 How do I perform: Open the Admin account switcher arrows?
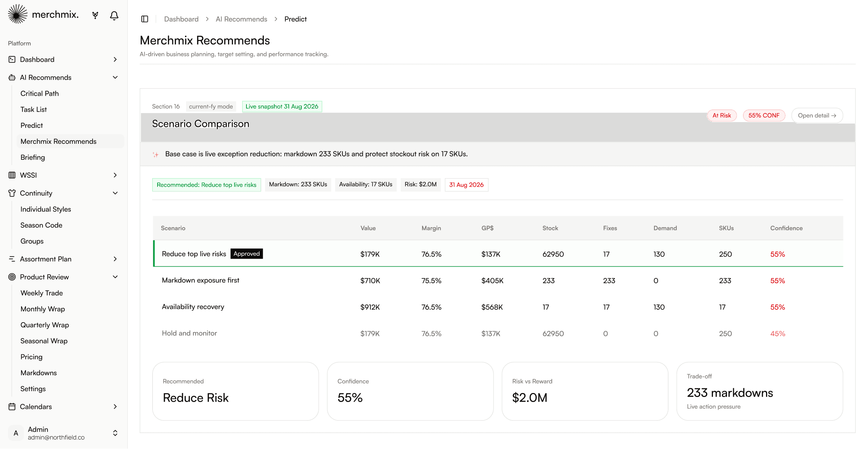point(115,433)
